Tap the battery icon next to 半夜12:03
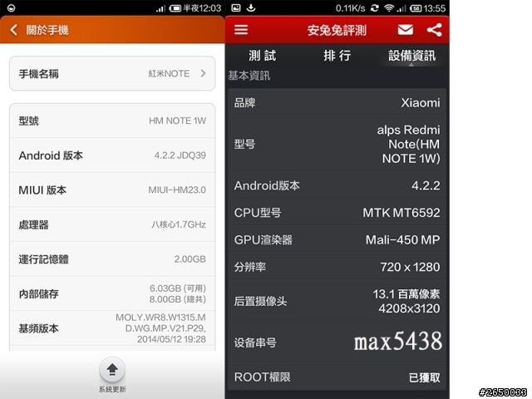This screenshot has width=532, height=399. click(x=175, y=8)
